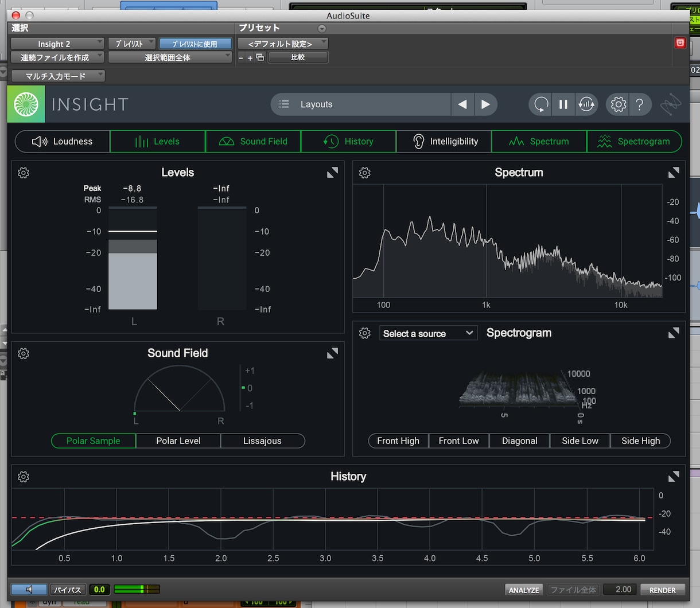Toggle the Spectrum module
This screenshot has width=700, height=608.
pos(539,141)
